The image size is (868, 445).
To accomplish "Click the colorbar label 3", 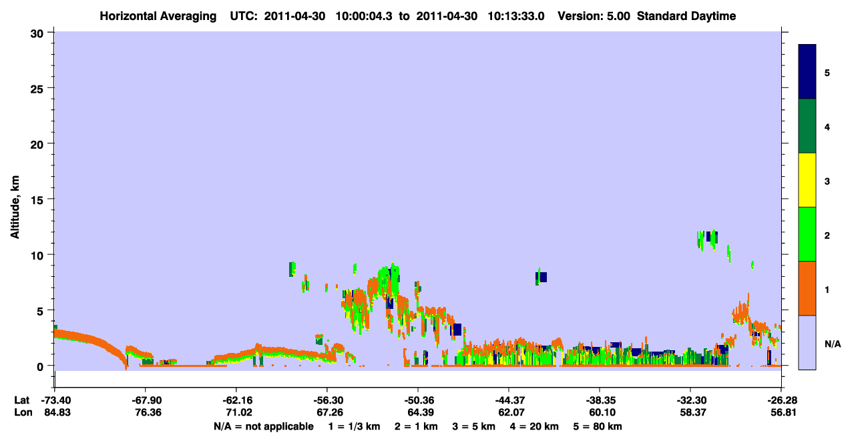I will [x=827, y=181].
